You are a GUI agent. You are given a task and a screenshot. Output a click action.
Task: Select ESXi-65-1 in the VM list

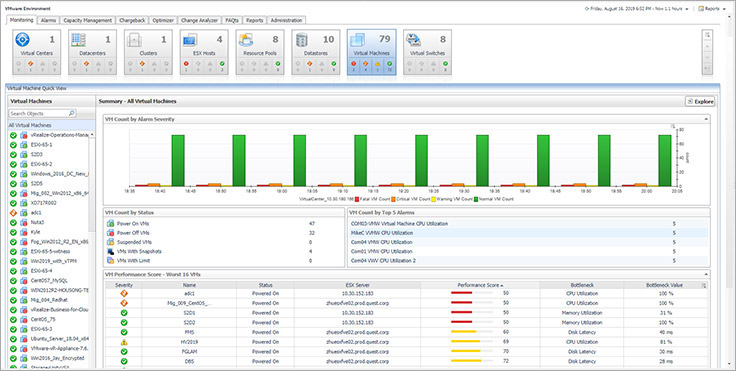[x=41, y=145]
